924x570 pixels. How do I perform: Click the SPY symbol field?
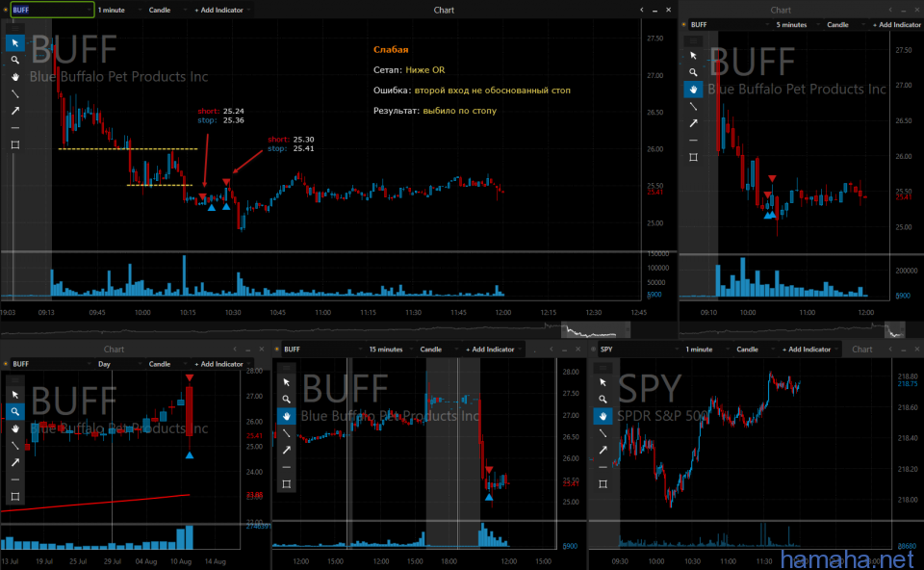(639, 350)
